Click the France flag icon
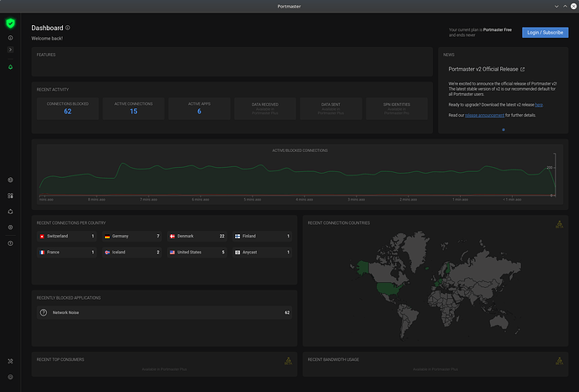The image size is (579, 392). 42,253
